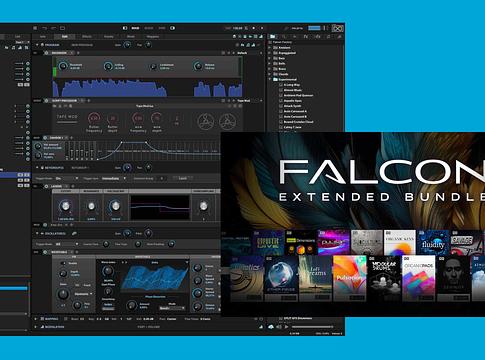Select the folder tab in the browser
Image resolution: width=485 pixels, height=360 pixels.
click(x=273, y=37)
